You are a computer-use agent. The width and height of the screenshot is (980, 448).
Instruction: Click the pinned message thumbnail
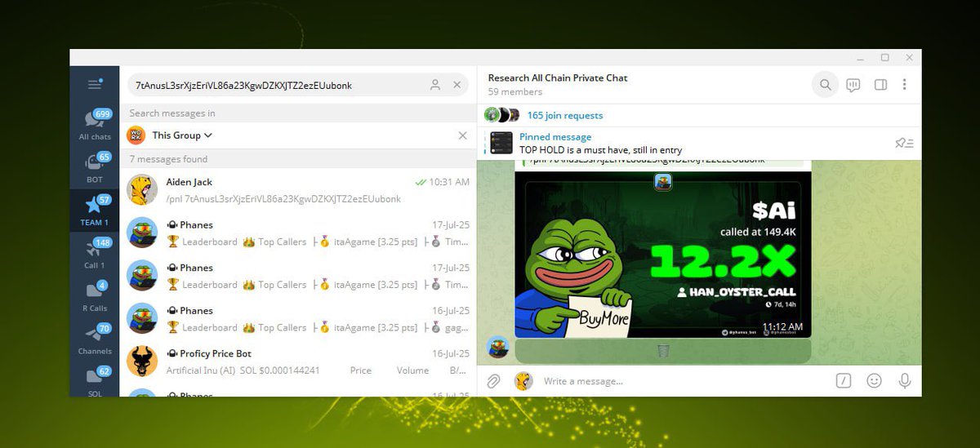[x=501, y=144]
